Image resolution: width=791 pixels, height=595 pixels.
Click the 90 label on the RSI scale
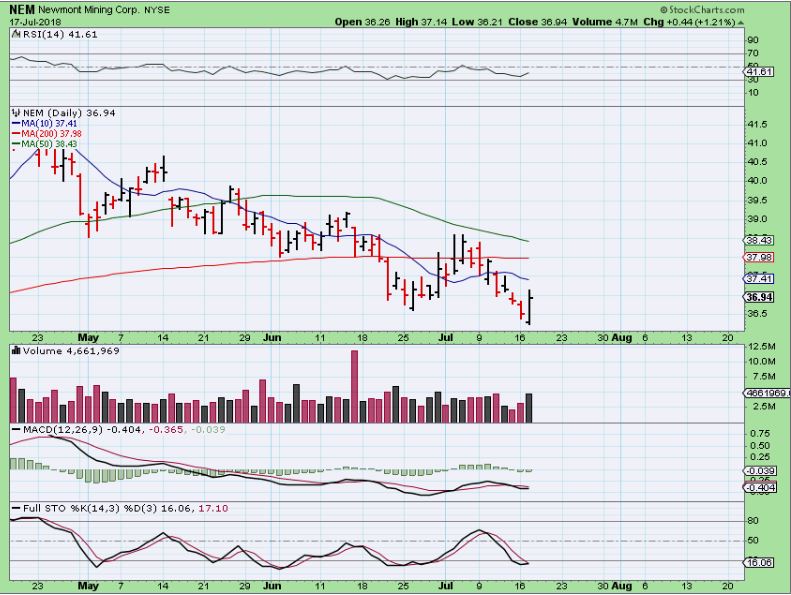(x=753, y=40)
